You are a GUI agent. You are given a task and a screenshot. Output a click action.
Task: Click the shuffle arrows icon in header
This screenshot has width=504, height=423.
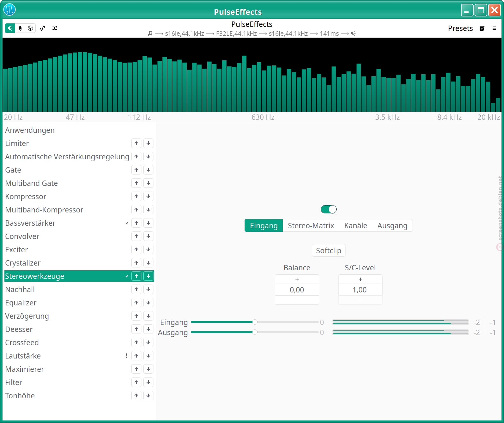[x=55, y=28]
